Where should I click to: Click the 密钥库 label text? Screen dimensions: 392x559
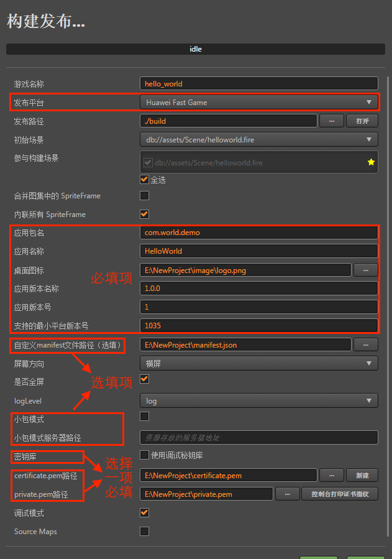point(25,456)
